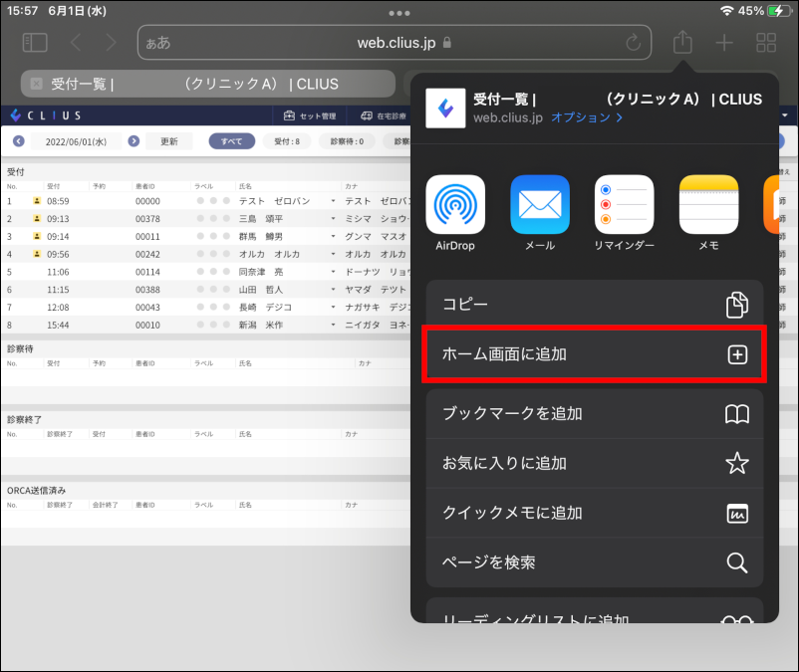Choose ホーム画面に追加 from the share menu
The image size is (799, 672).
(594, 355)
